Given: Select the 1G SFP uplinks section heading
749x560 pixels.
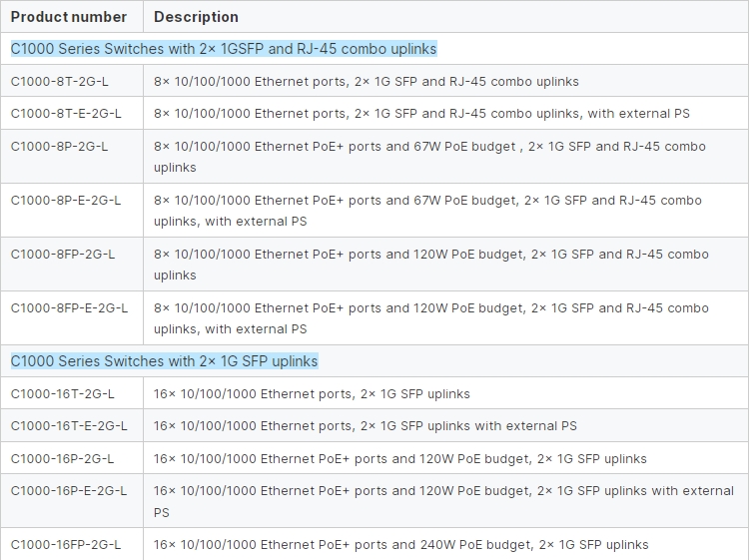Looking at the screenshot, I should click(164, 361).
